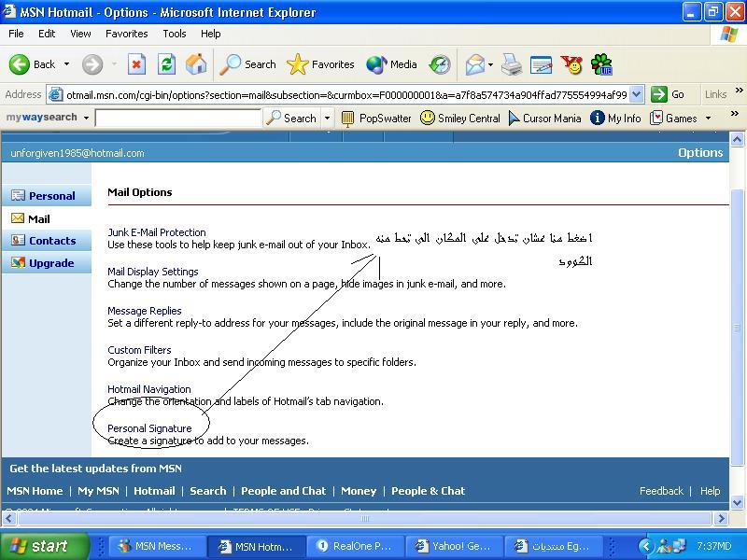Stop page loading with the red X icon
The width and height of the screenshot is (747, 560).
click(136, 64)
